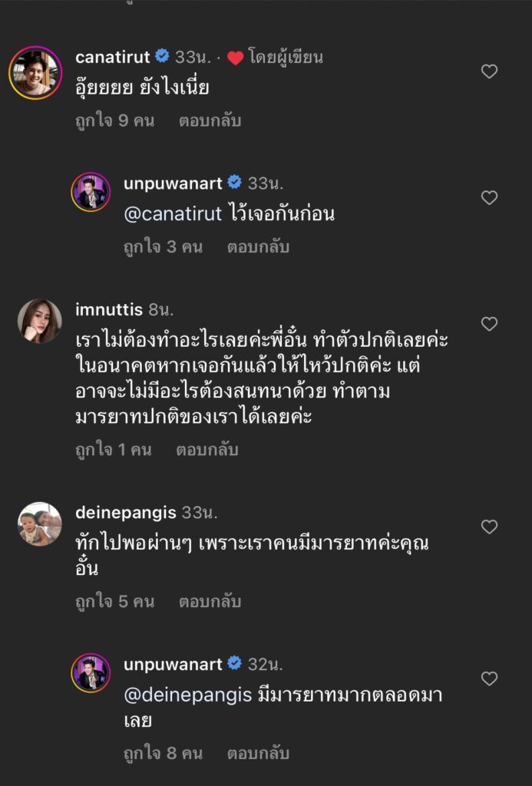Screen dimensions: 532x786
Task: Open canatirut's profile picture
Action: [35, 73]
